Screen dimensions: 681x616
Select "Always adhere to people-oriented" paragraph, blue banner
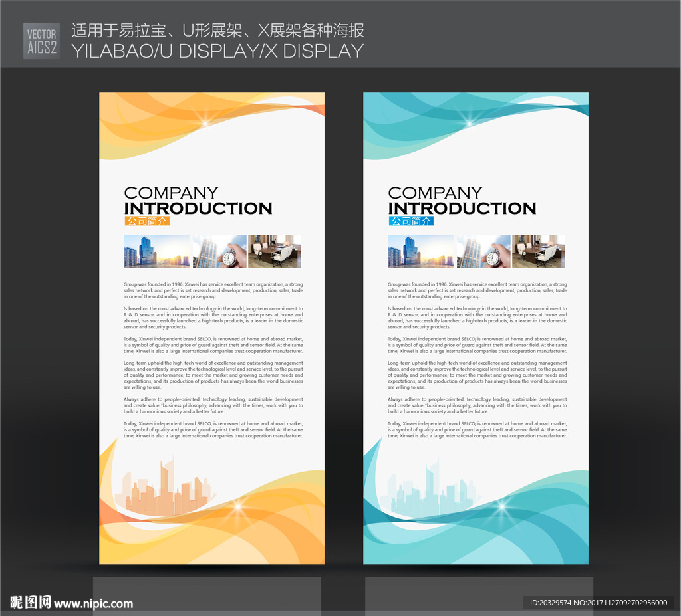tap(477, 405)
